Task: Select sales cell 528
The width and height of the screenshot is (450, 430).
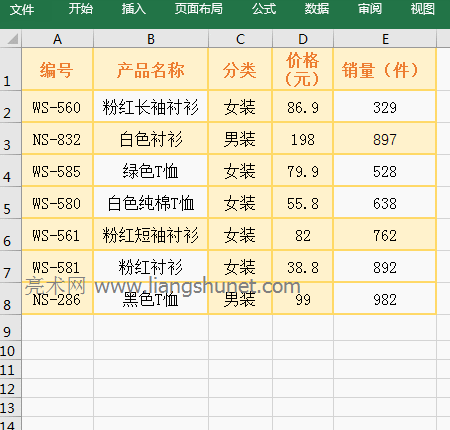Action: pos(385,171)
